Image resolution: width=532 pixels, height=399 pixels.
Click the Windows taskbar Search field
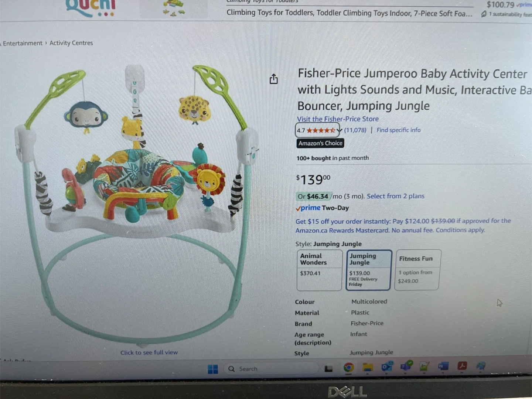pyautogui.click(x=272, y=368)
